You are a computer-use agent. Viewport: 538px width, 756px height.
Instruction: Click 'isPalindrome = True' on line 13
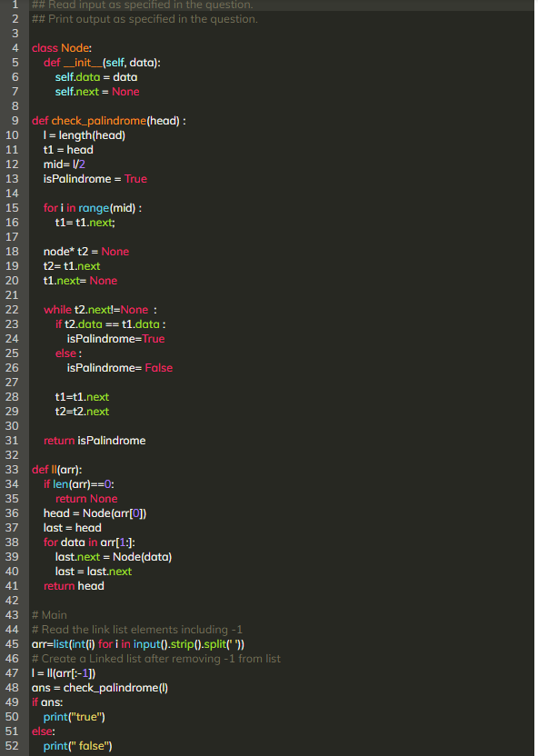point(95,179)
